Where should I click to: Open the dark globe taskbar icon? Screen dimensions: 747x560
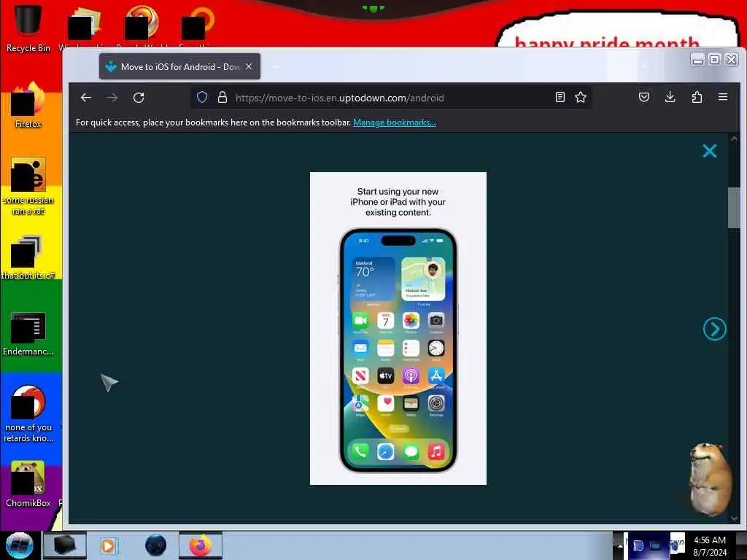click(x=155, y=545)
